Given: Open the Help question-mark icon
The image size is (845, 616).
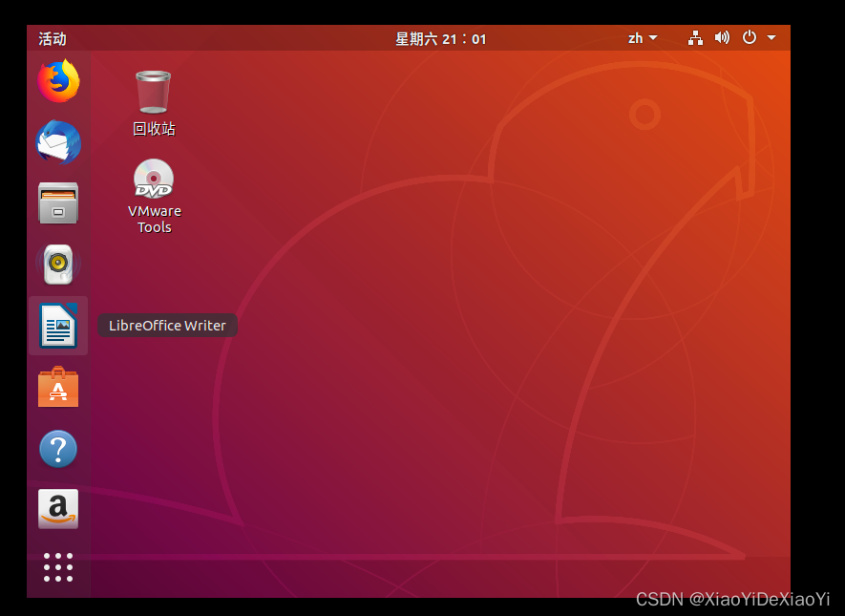Looking at the screenshot, I should tap(58, 449).
